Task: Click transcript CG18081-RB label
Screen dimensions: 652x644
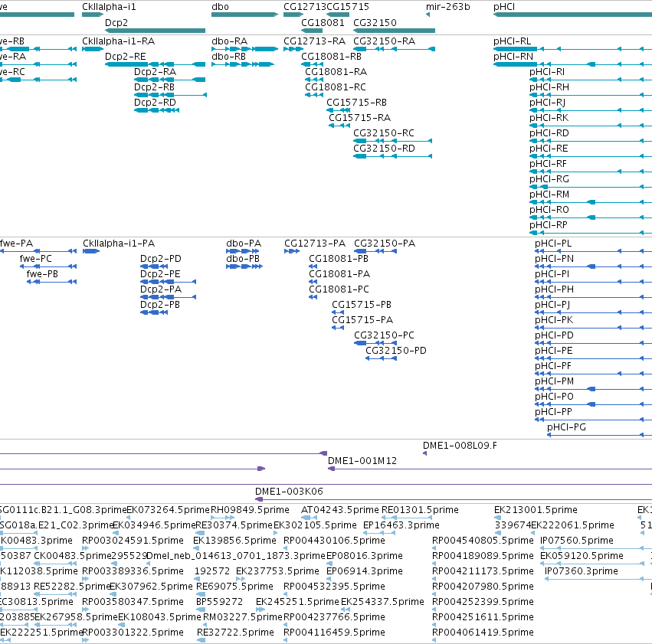Action: point(331,57)
